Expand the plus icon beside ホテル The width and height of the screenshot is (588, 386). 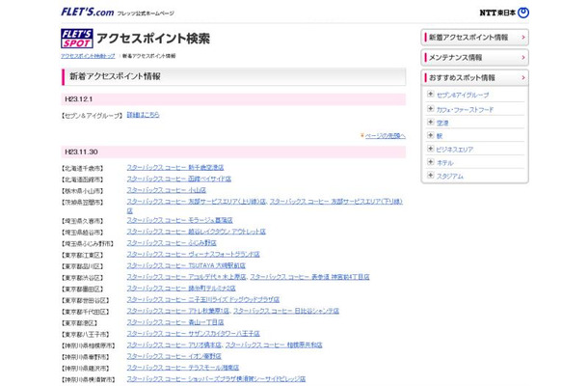click(431, 162)
